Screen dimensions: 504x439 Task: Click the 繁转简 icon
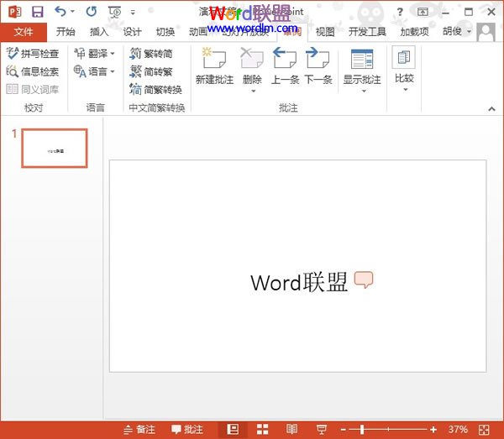point(135,54)
